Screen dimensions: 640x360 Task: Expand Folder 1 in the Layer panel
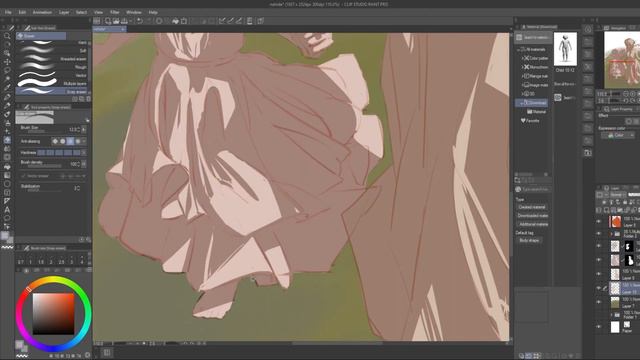pos(611,315)
